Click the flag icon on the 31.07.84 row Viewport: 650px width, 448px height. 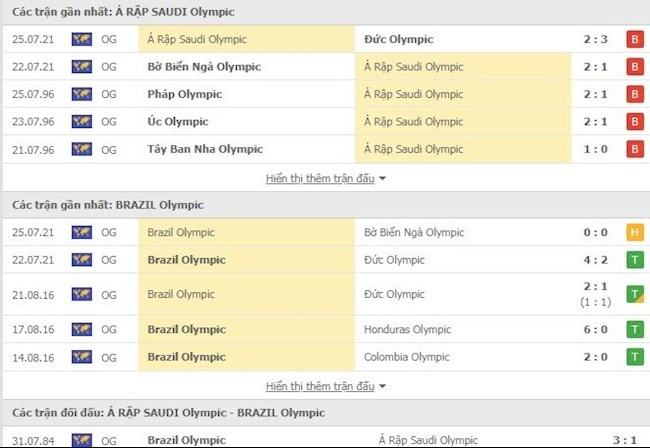82,440
